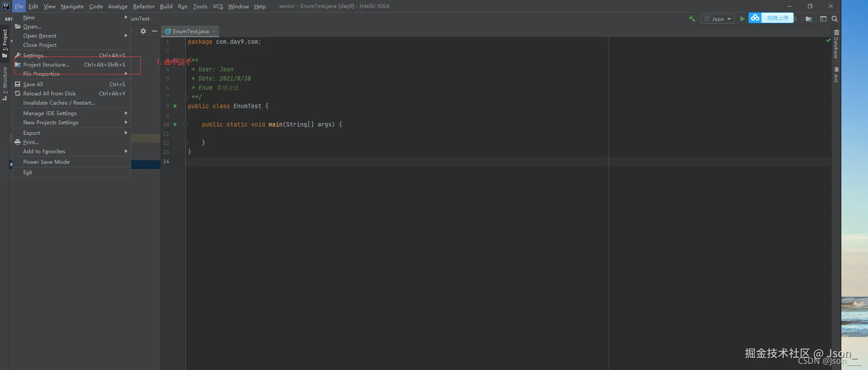
Task: Click run gutter arrow beside class EnumTest
Action: pos(175,106)
